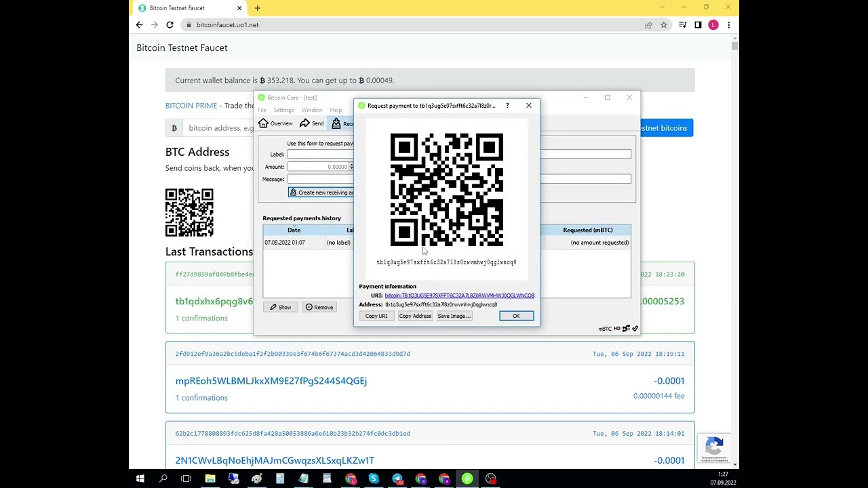868x488 pixels.
Task: Open Task View on the taskbar
Action: [186, 479]
